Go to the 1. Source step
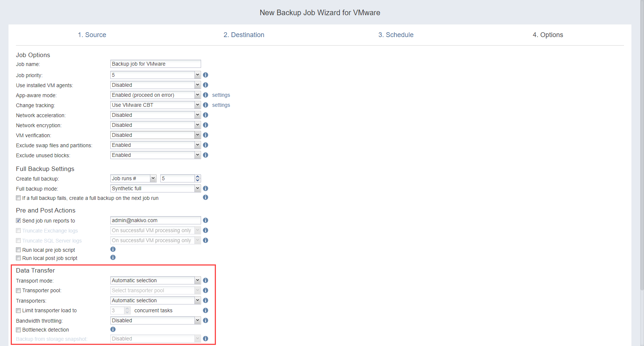 click(x=92, y=35)
